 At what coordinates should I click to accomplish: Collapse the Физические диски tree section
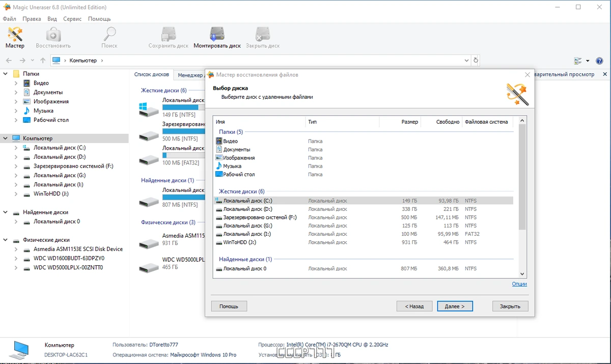pos(6,240)
